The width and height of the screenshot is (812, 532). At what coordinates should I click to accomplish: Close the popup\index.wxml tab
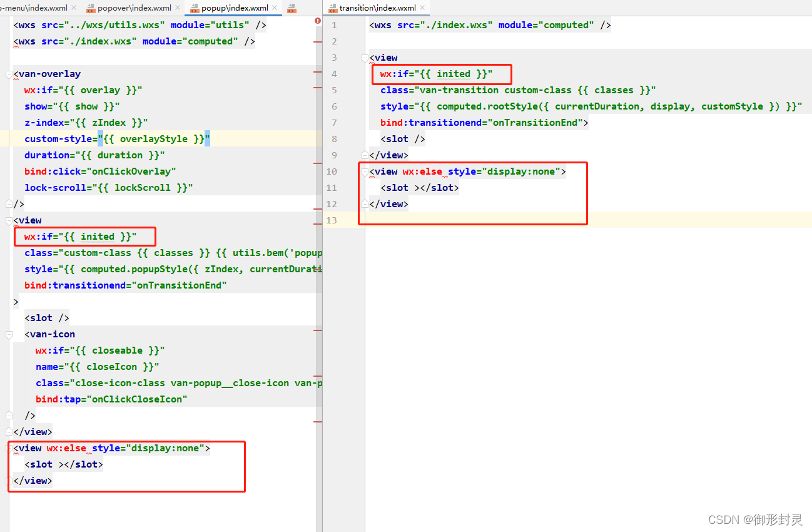(275, 8)
